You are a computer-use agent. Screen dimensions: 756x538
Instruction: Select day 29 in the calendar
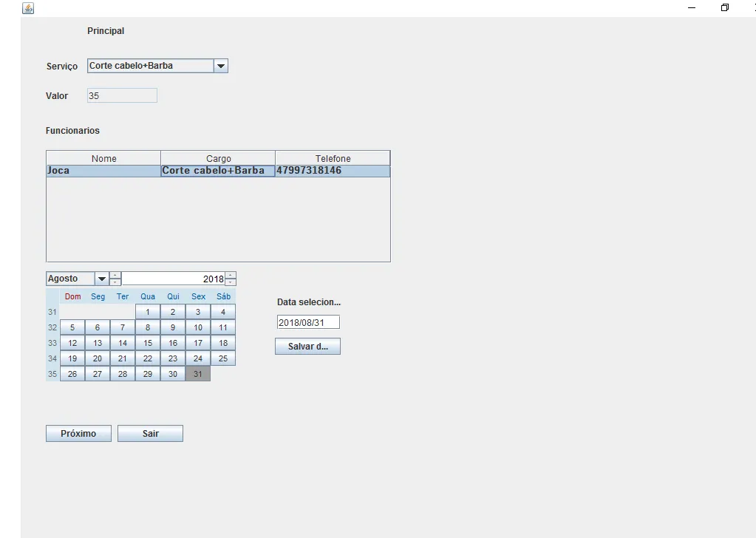click(x=148, y=374)
